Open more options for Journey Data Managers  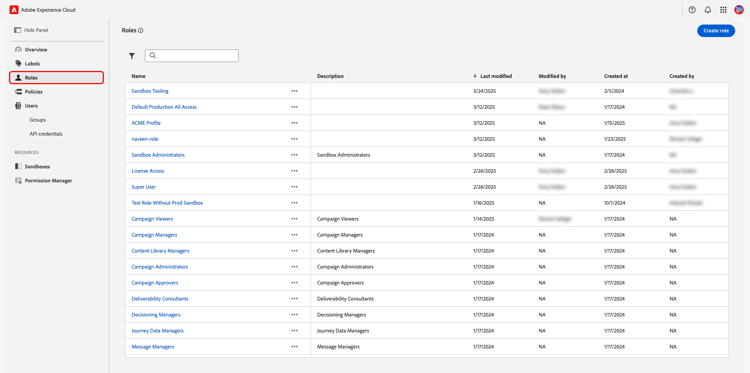294,331
